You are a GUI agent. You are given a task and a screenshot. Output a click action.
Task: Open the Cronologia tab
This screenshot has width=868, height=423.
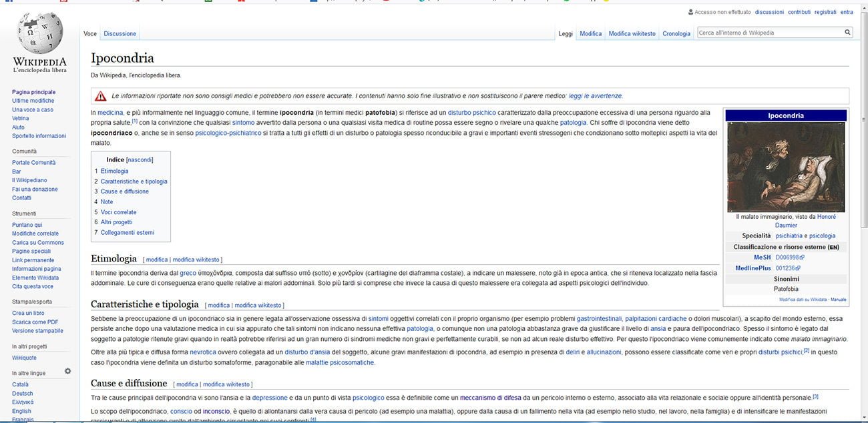tap(676, 33)
